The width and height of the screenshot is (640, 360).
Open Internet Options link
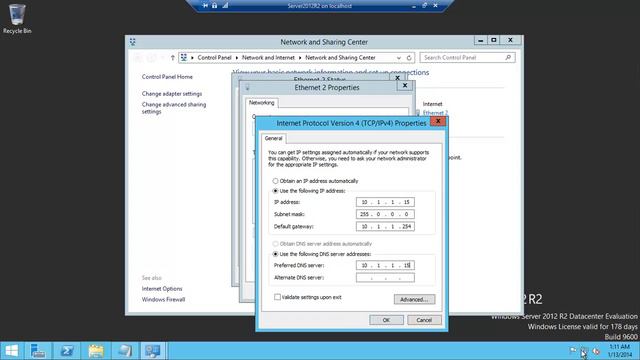click(x=162, y=289)
